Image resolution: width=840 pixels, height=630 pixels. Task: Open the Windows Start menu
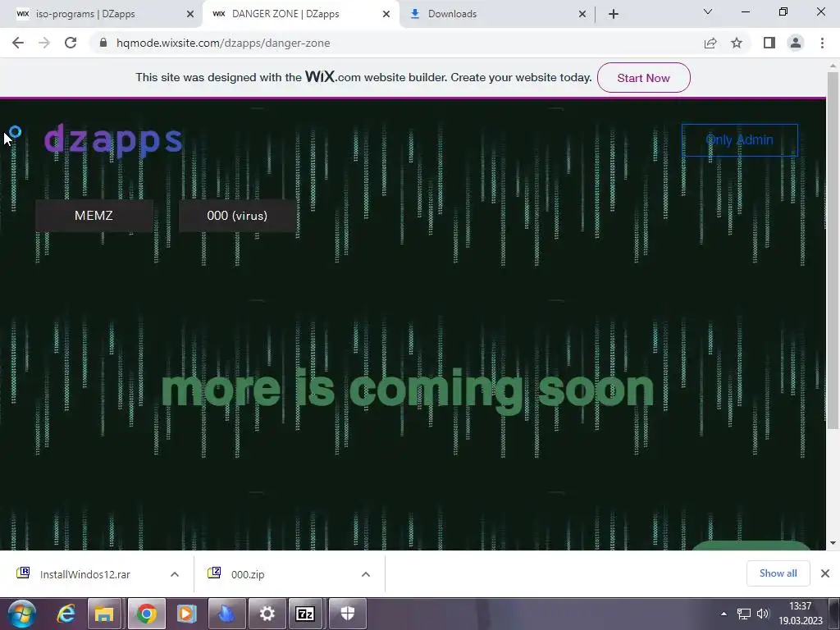coord(22,614)
